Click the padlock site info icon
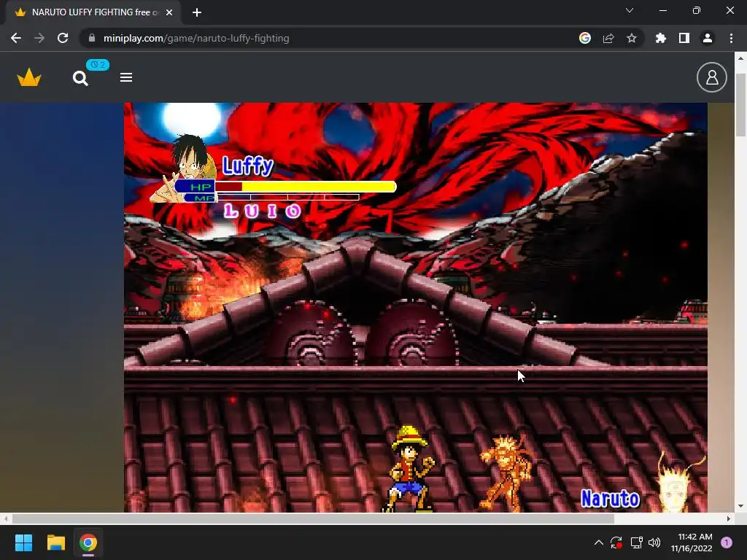 92,38
